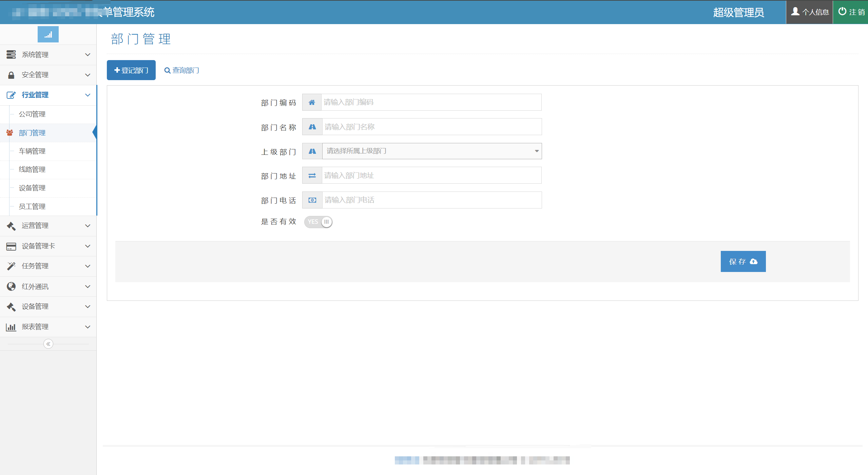This screenshot has width=868, height=475.
Task: Click the power icon for 注销 logout
Action: (x=842, y=12)
